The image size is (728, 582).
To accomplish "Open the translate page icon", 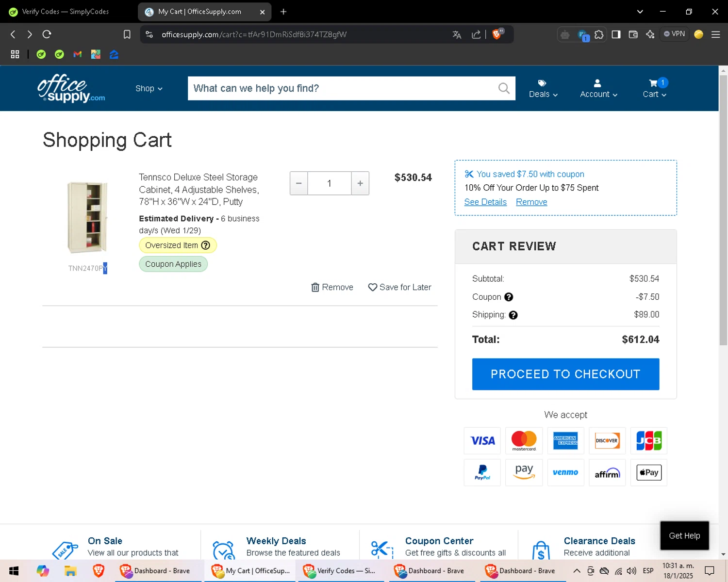I will click(457, 34).
